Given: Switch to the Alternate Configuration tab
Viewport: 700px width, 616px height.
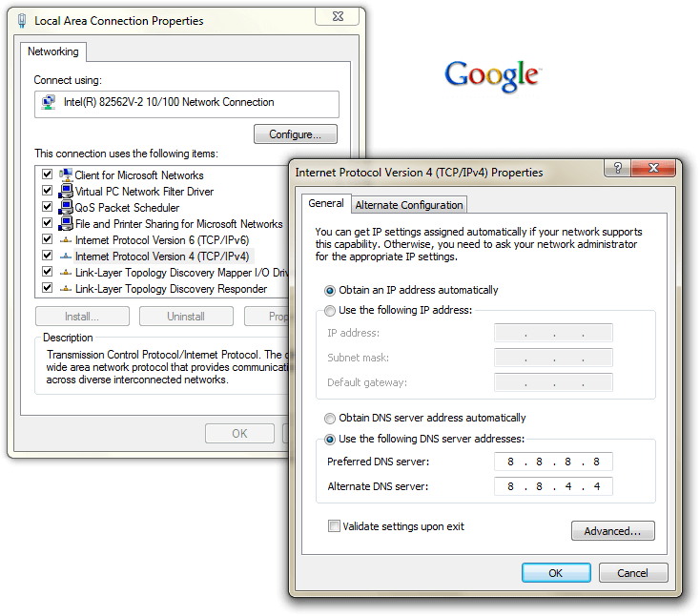Looking at the screenshot, I should 409,205.
